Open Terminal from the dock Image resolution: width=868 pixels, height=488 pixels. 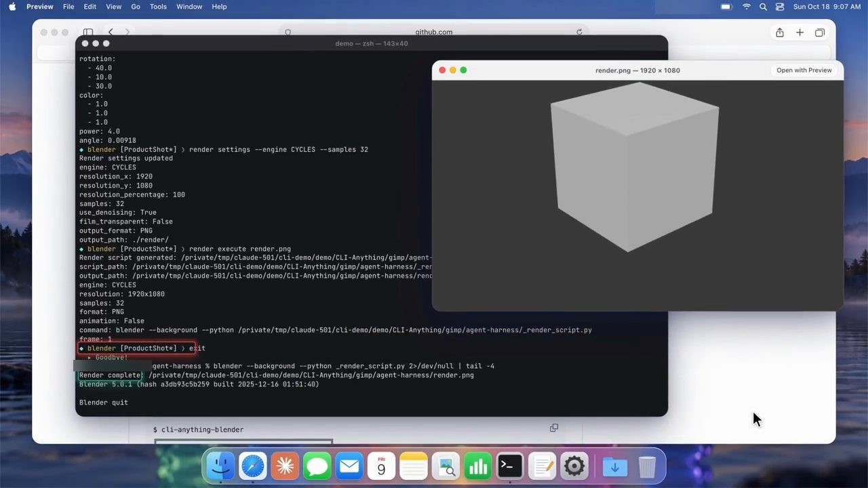pyautogui.click(x=510, y=466)
